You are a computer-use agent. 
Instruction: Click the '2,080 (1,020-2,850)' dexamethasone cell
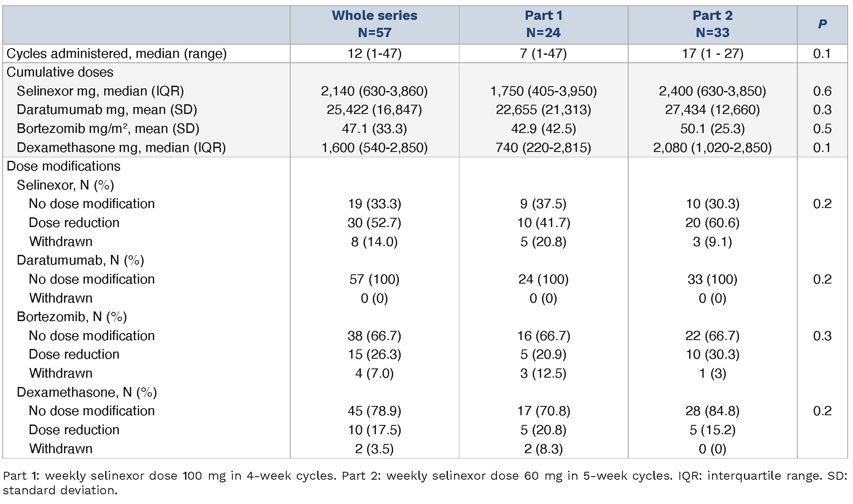712,148
